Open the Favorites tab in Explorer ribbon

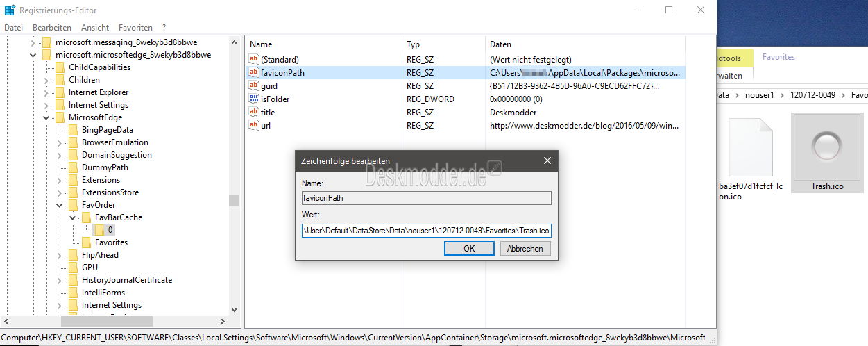(x=778, y=57)
